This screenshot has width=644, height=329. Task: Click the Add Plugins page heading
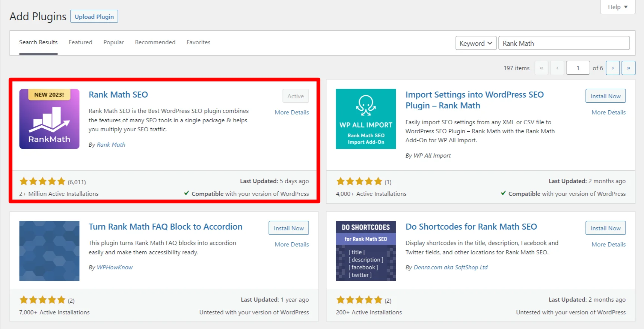click(x=38, y=17)
